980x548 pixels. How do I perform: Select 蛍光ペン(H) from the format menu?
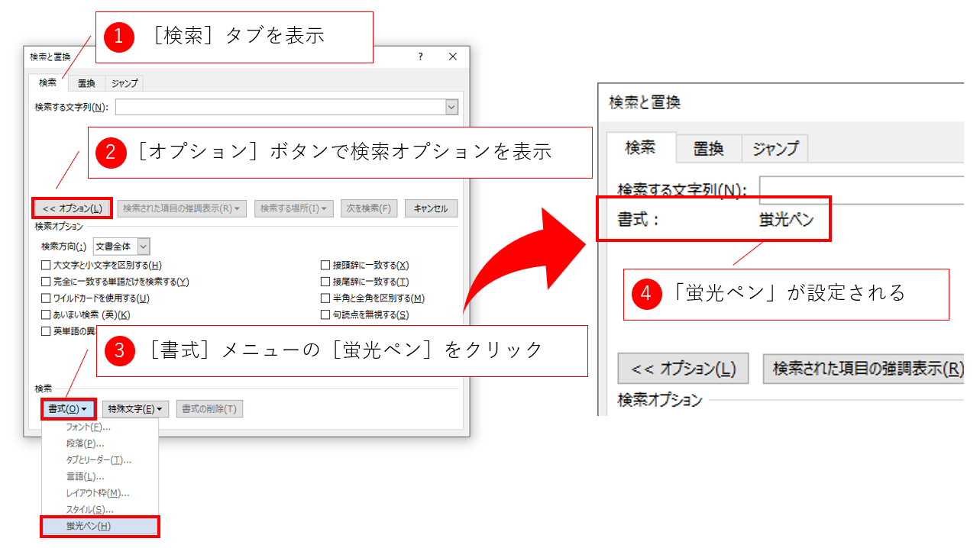pos(99,526)
